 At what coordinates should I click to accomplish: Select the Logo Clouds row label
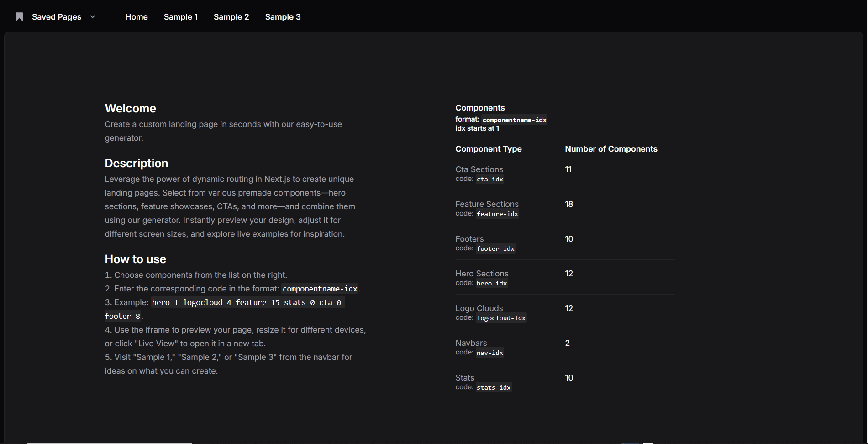click(x=479, y=308)
